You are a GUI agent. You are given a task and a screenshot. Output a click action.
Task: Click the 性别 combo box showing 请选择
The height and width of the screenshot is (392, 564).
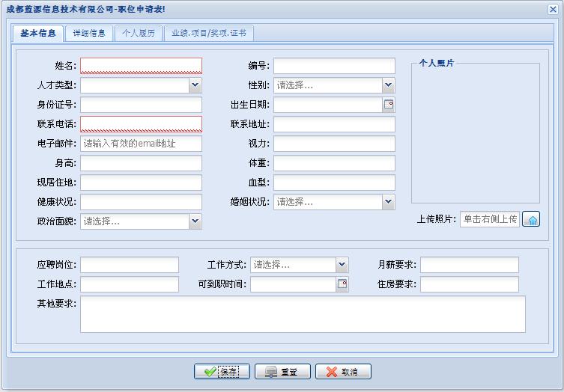[x=327, y=85]
